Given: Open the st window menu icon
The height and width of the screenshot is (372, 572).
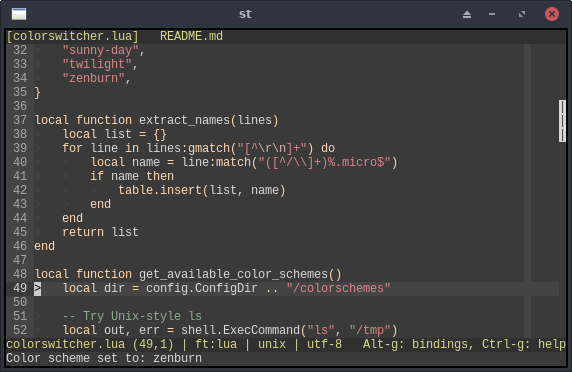Looking at the screenshot, I should (19, 14).
